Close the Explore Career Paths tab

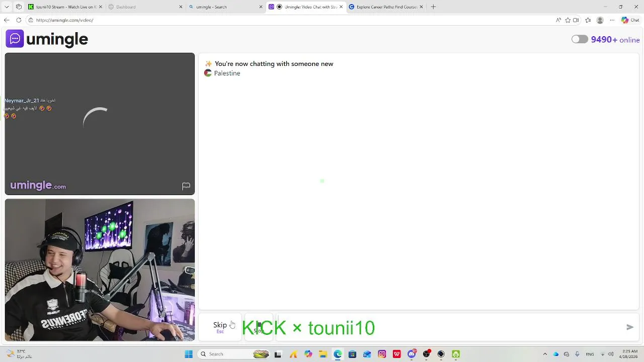tap(421, 7)
